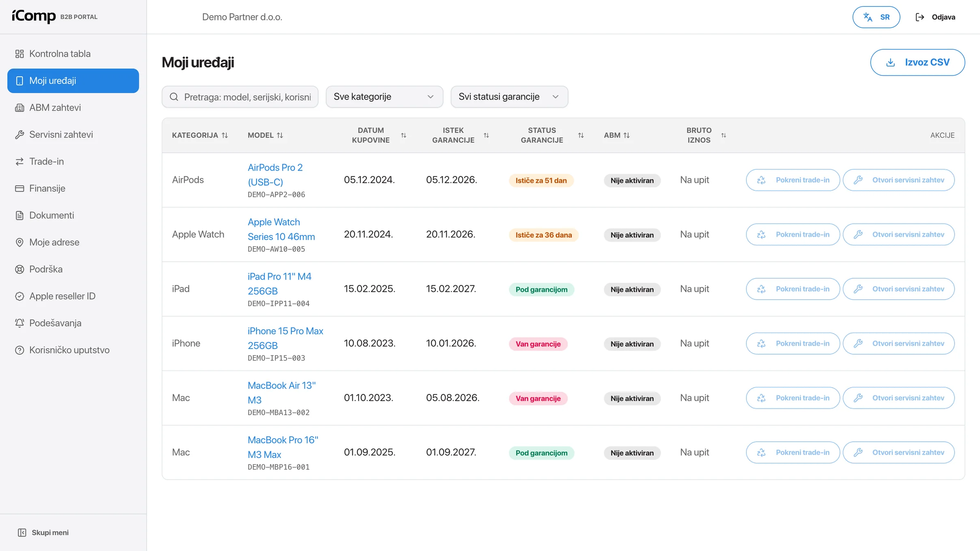The width and height of the screenshot is (980, 551).
Task: Sort by Datum kupovine arrows
Action: point(403,135)
